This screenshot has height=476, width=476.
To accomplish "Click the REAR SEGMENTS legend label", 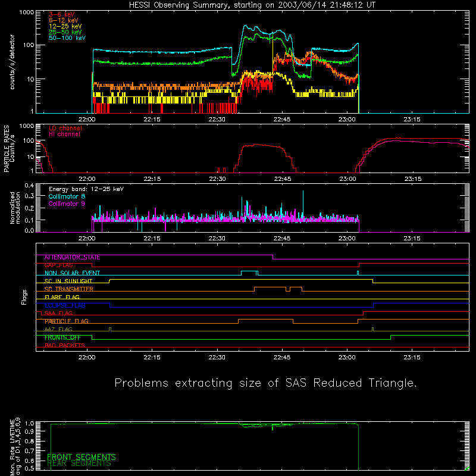I will coord(79,464).
